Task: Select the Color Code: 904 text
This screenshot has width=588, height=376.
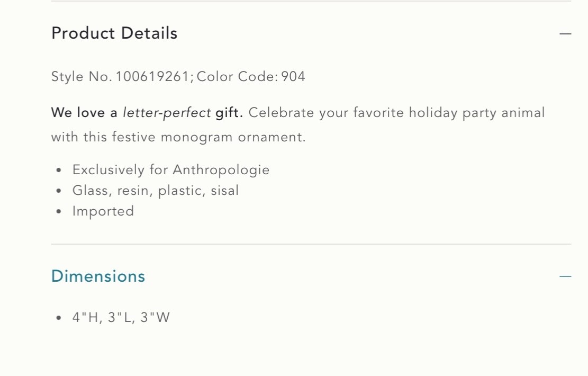Action: point(251,77)
